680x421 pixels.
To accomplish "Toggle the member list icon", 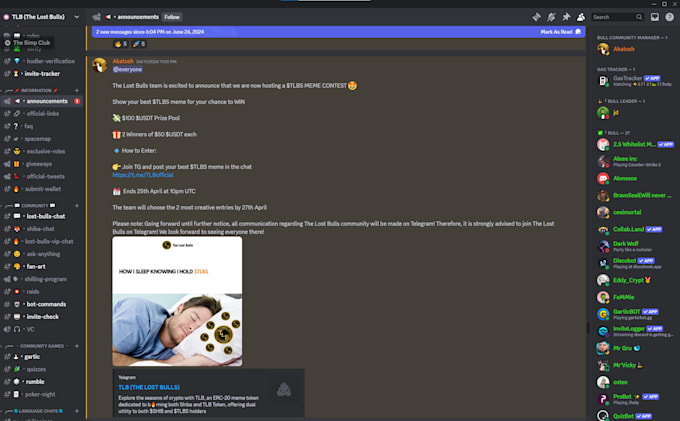I will coord(581,17).
